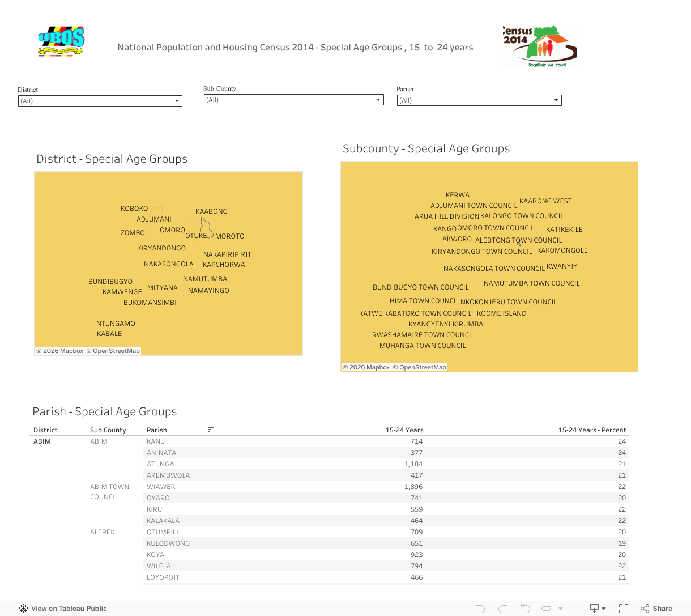This screenshot has height=616, width=691.
Task: Click the 1,896 value for WIAWER
Action: 413,487
